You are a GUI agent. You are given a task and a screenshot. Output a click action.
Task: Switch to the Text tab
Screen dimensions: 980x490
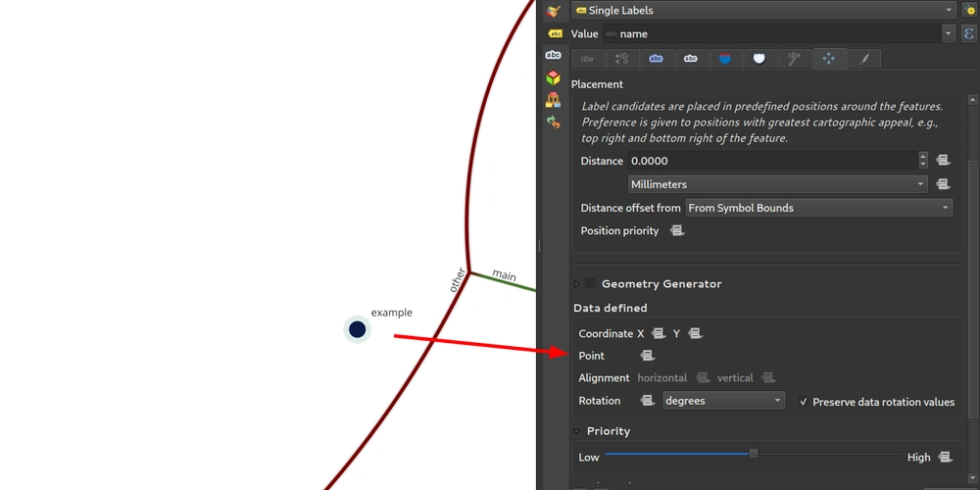[587, 59]
